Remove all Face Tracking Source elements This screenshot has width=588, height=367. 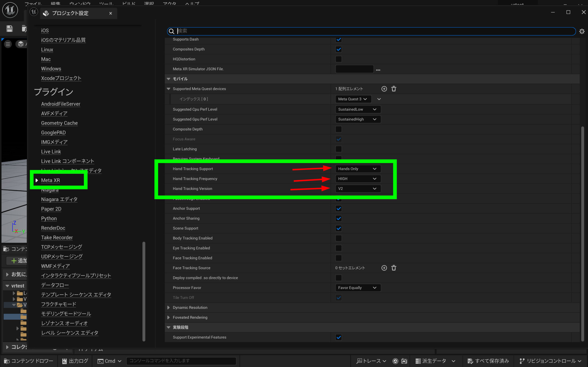tap(394, 268)
